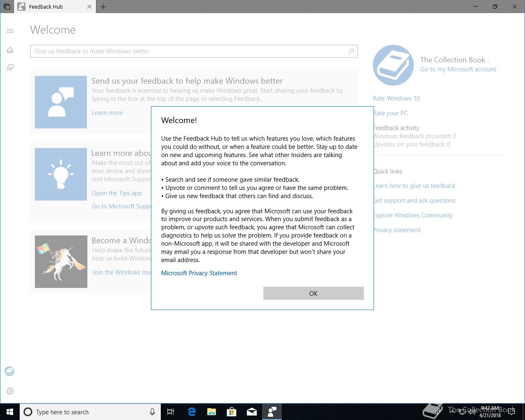Go to Home in the sidebar
Viewport: 525px width, 420px height.
[x=10, y=50]
